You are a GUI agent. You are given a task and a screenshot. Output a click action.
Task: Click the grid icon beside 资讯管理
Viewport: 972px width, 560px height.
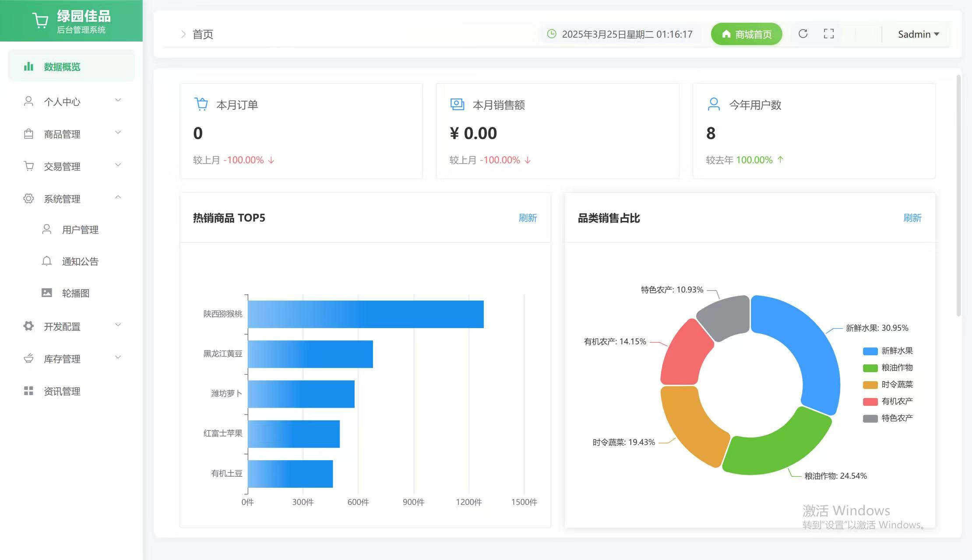point(28,391)
